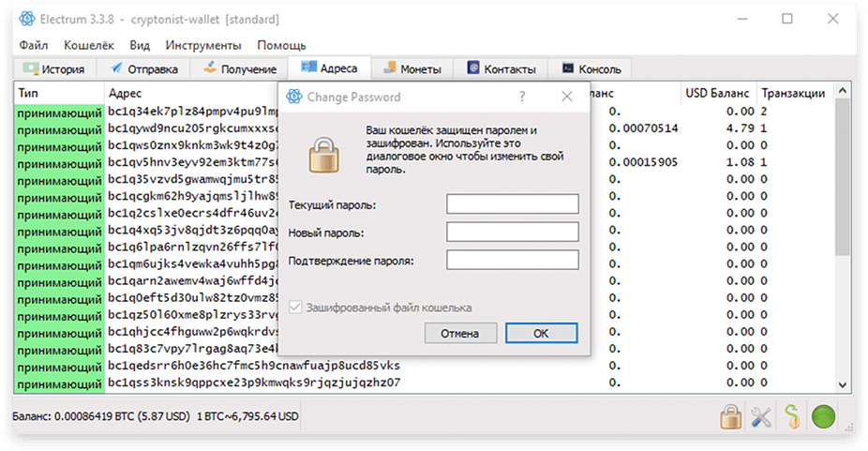Switch to the История tab
Viewport: 868px width, 451px height.
click(53, 68)
